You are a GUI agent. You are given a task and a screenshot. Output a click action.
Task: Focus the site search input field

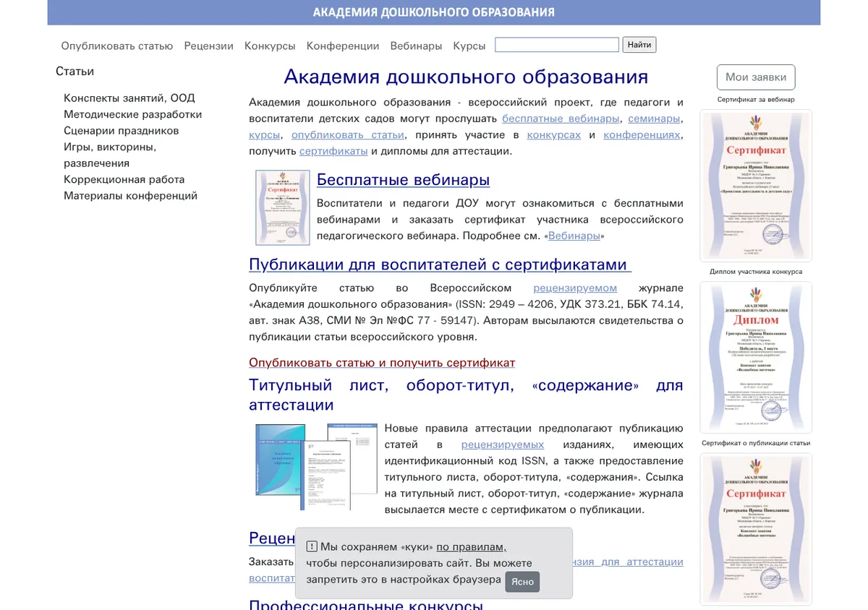(x=557, y=45)
